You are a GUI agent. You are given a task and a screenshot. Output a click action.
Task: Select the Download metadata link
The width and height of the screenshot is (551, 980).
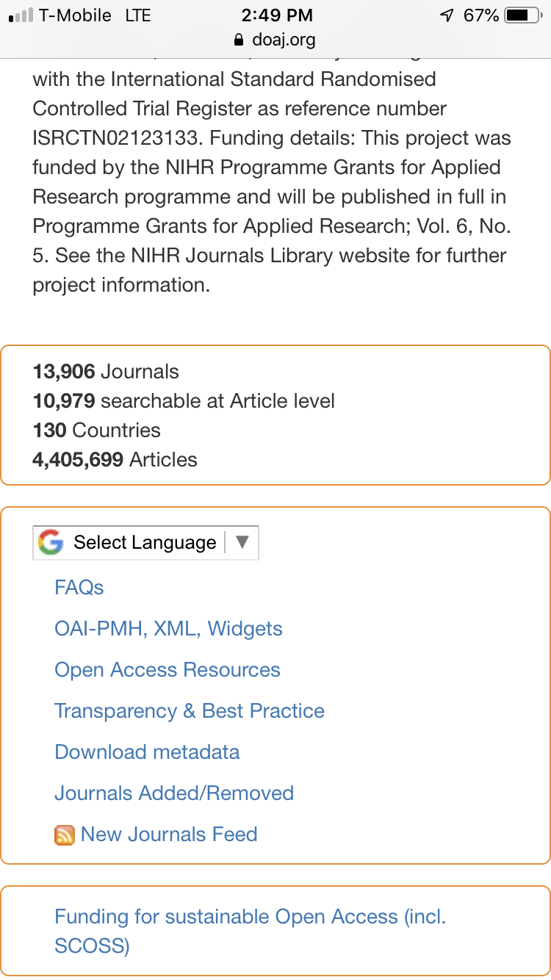[147, 752]
